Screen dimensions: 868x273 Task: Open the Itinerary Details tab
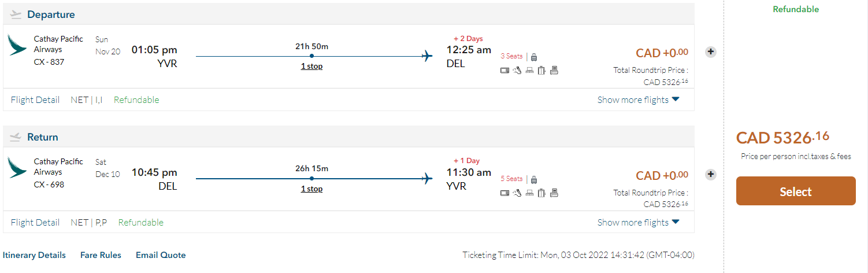coord(34,255)
